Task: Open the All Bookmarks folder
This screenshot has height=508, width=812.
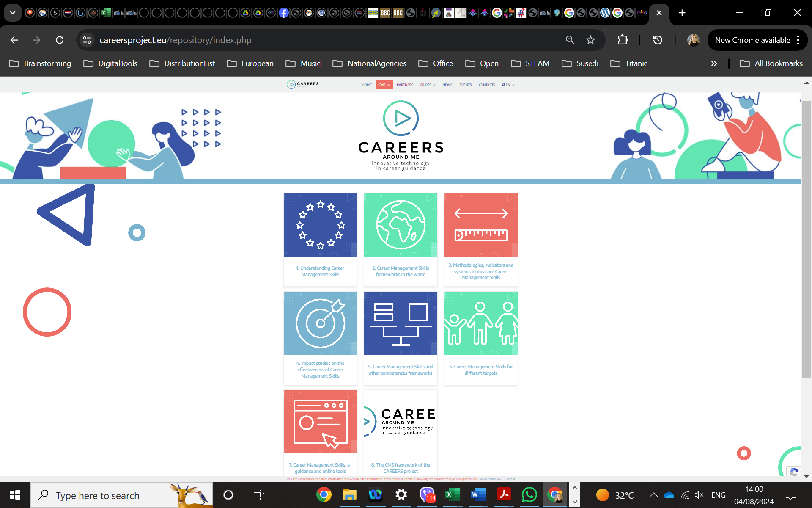Action: tap(771, 63)
